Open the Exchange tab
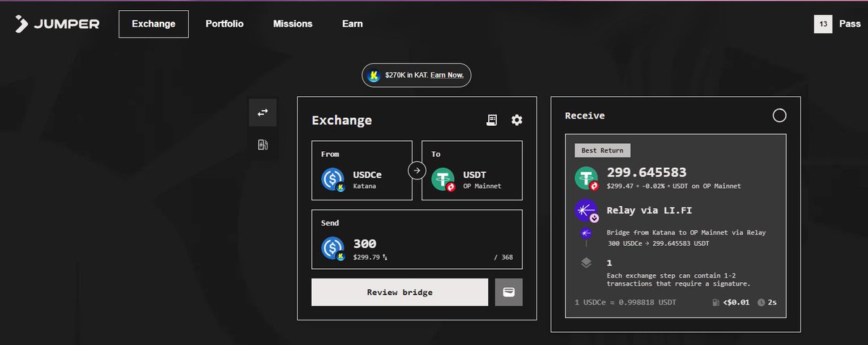 pyautogui.click(x=153, y=24)
